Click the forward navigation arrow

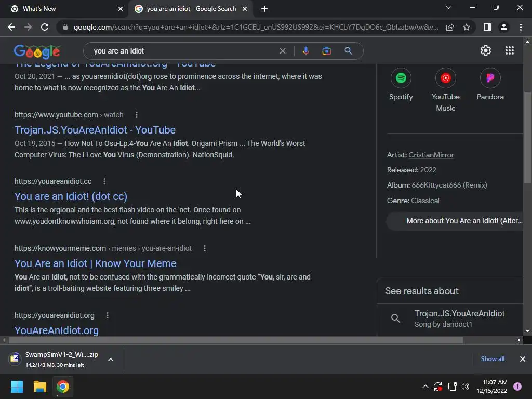[x=28, y=27]
